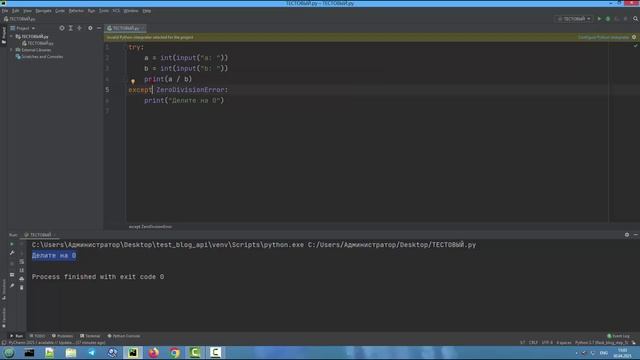
Task: Click the except ZeroDivisionError breadcrumb
Action: tap(150, 227)
